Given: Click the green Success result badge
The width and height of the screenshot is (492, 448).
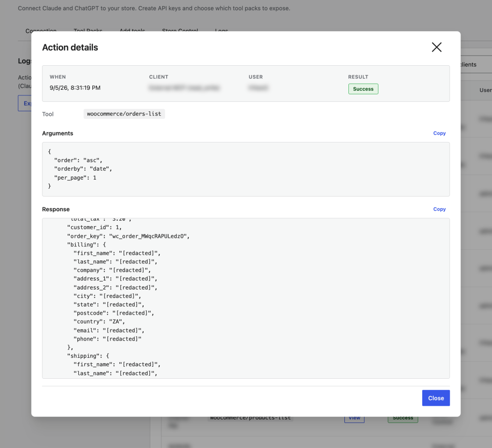Looking at the screenshot, I should pyautogui.click(x=363, y=89).
